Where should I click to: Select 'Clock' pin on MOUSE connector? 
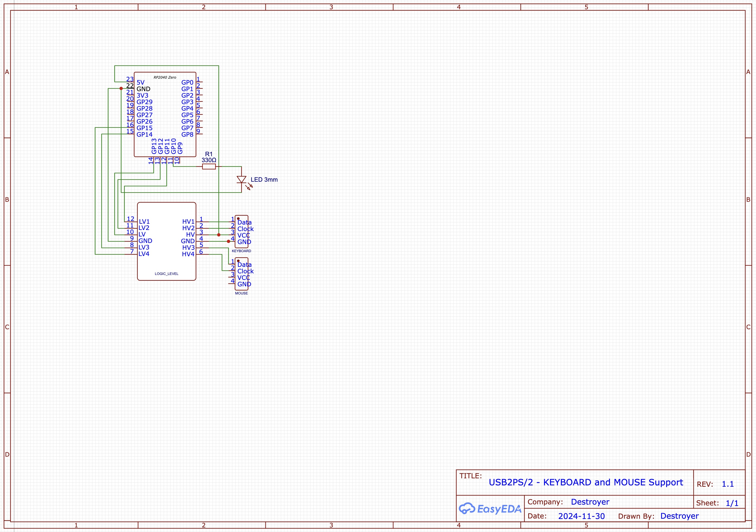pyautogui.click(x=246, y=271)
